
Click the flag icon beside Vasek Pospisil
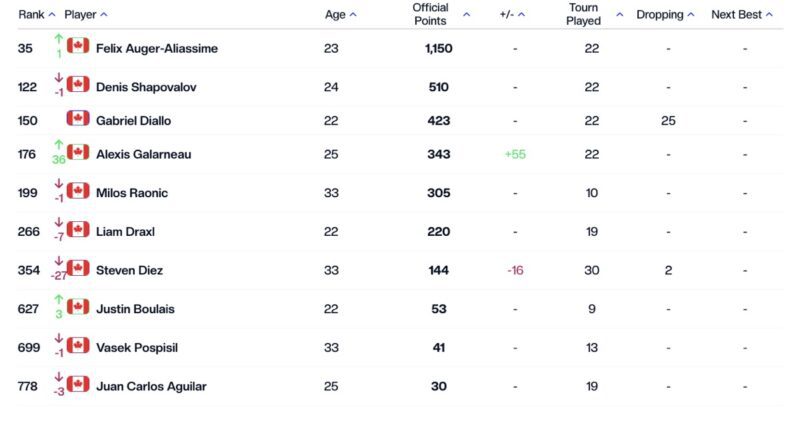[x=78, y=346]
